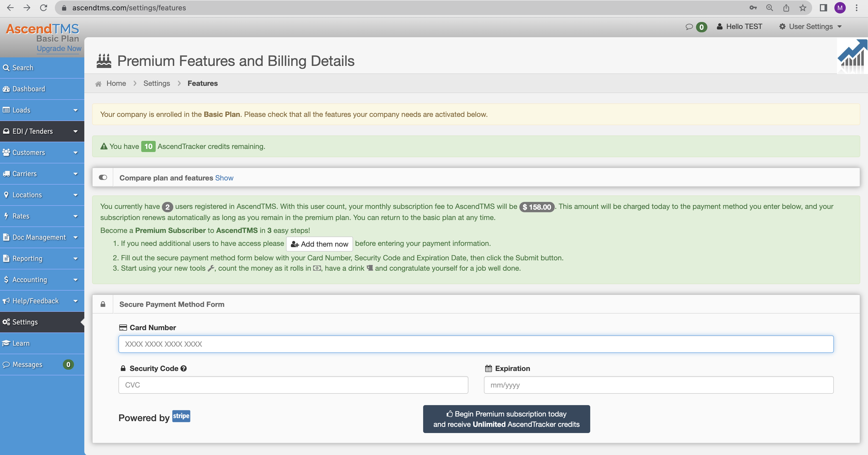This screenshot has width=868, height=455.
Task: Expand the Accounting sidebar menu
Action: click(x=42, y=280)
